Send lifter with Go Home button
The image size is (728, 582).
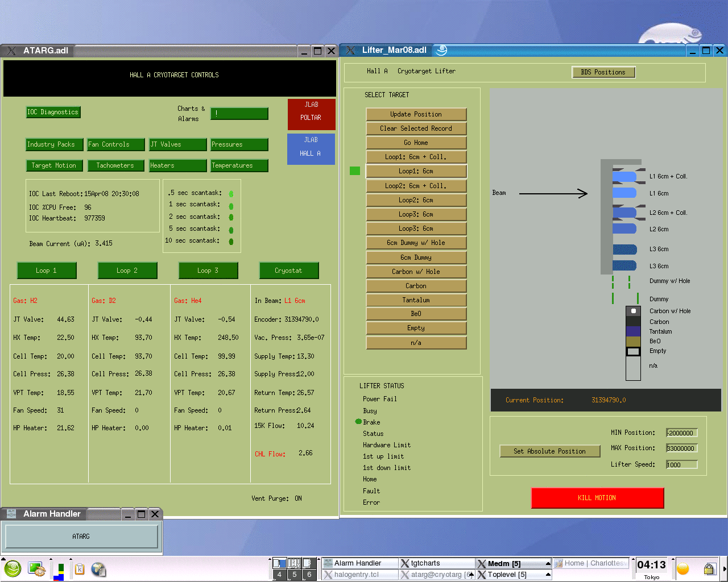(416, 143)
